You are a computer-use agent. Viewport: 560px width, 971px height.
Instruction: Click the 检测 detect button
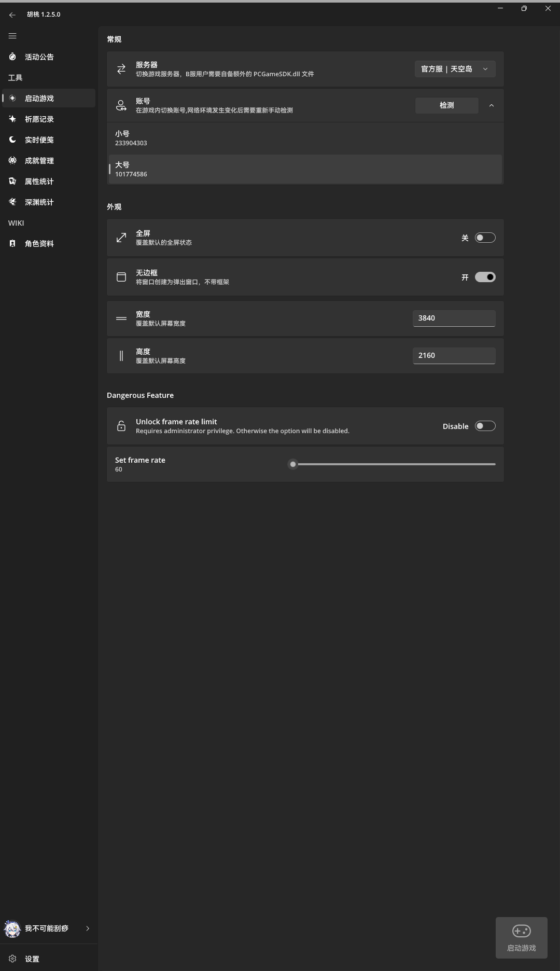pos(446,105)
